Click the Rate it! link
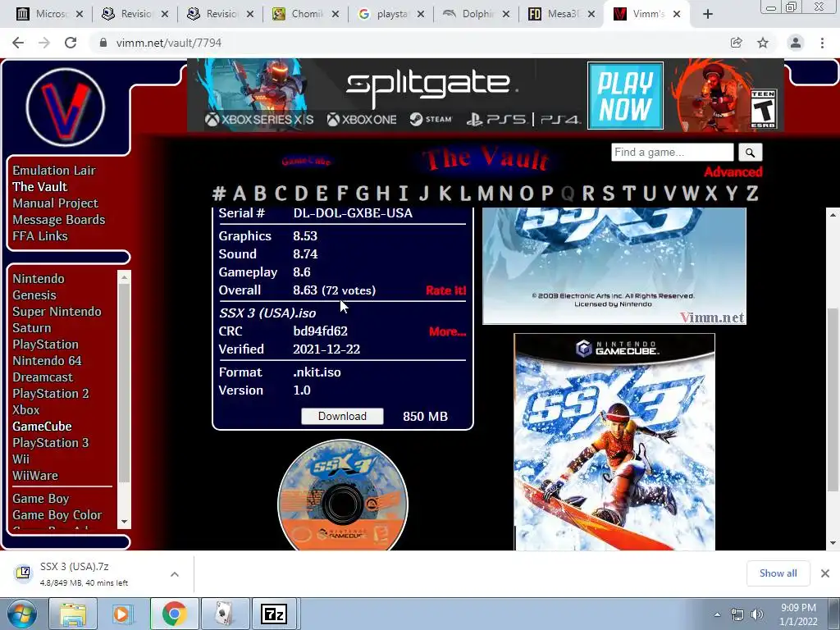 pos(445,290)
